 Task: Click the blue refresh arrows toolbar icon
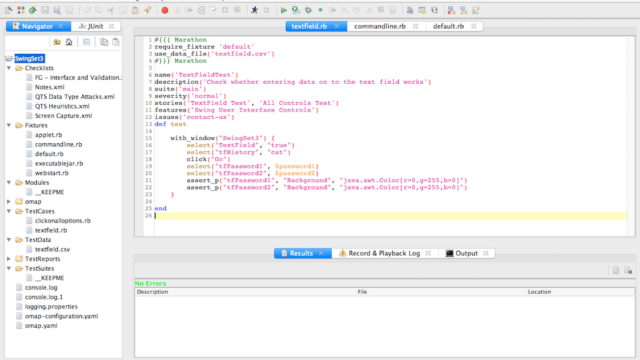434,10
